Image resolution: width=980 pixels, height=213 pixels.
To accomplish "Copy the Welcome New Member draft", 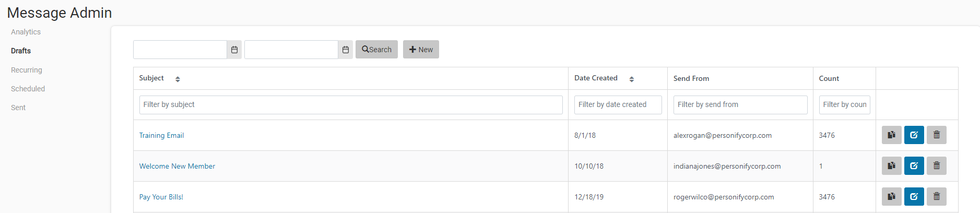I will (x=891, y=165).
